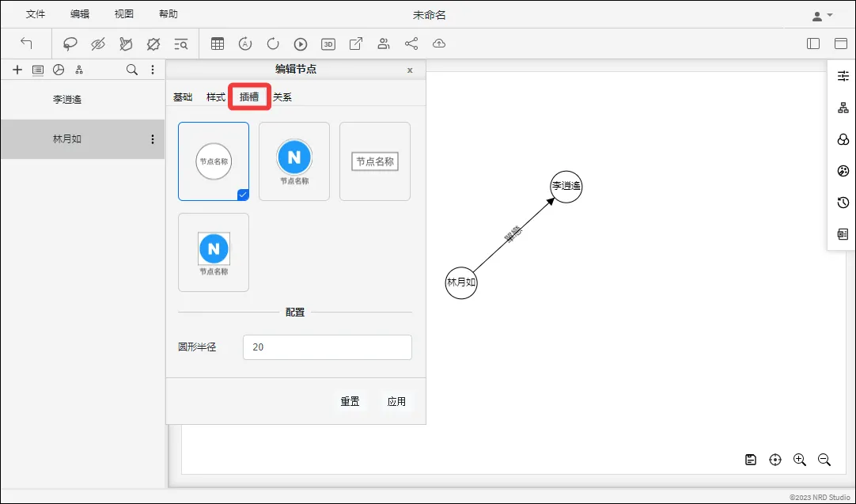Open the collaborators people icon
856x504 pixels.
click(x=384, y=44)
